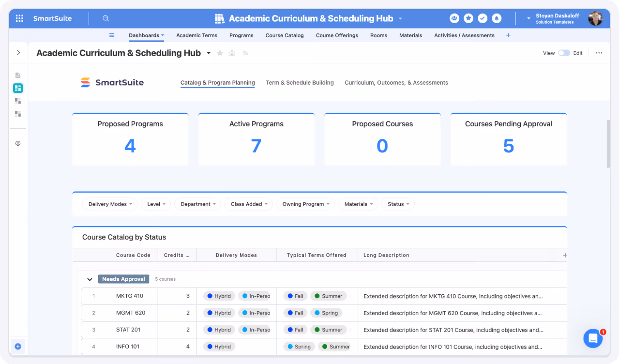The width and height of the screenshot is (619, 364).
Task: Open the three-dot more options menu
Action: coord(599,53)
